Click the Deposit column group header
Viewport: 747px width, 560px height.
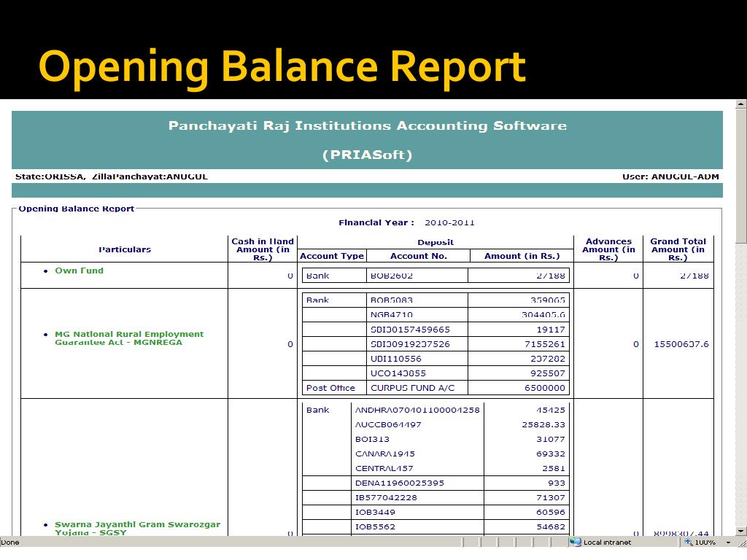point(436,242)
